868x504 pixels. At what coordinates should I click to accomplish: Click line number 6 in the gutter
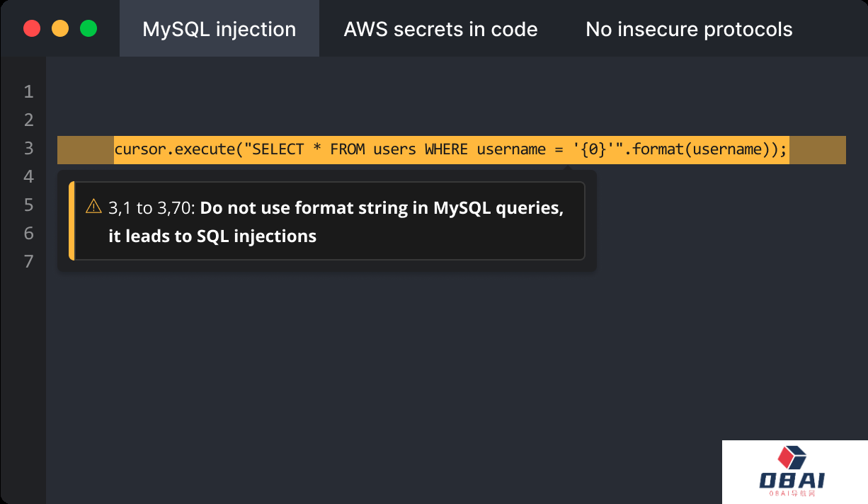29,233
